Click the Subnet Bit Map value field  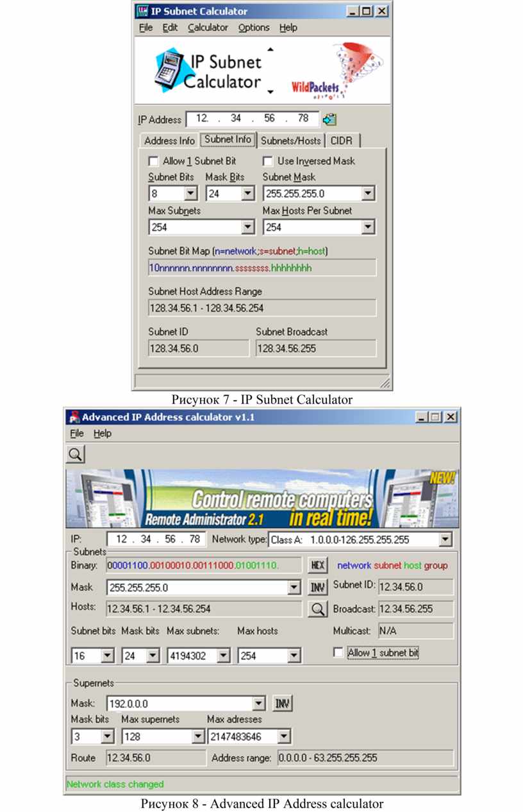262,268
